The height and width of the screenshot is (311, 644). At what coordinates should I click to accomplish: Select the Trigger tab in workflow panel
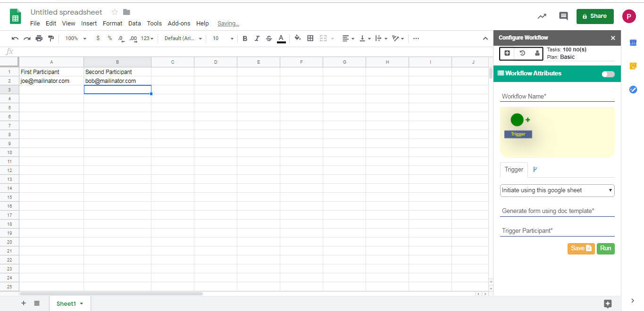coord(514,170)
